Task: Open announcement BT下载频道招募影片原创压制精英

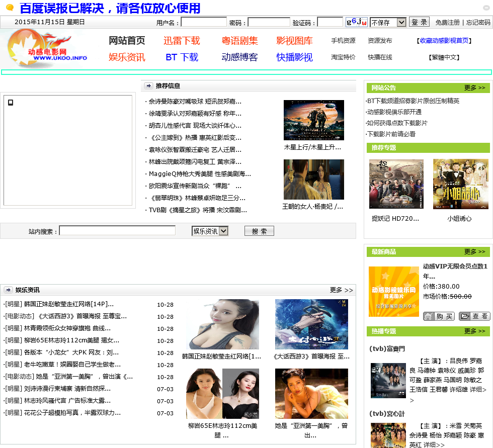Action: point(413,101)
